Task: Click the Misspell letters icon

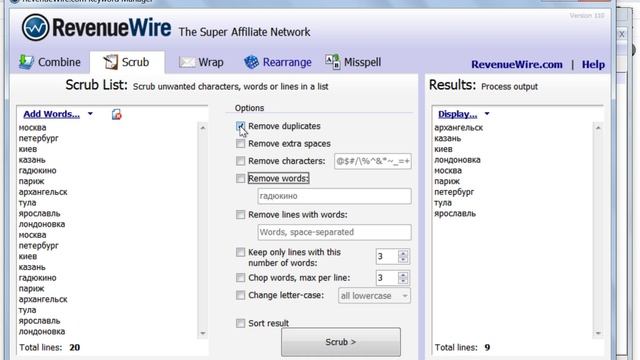Action: tap(332, 62)
